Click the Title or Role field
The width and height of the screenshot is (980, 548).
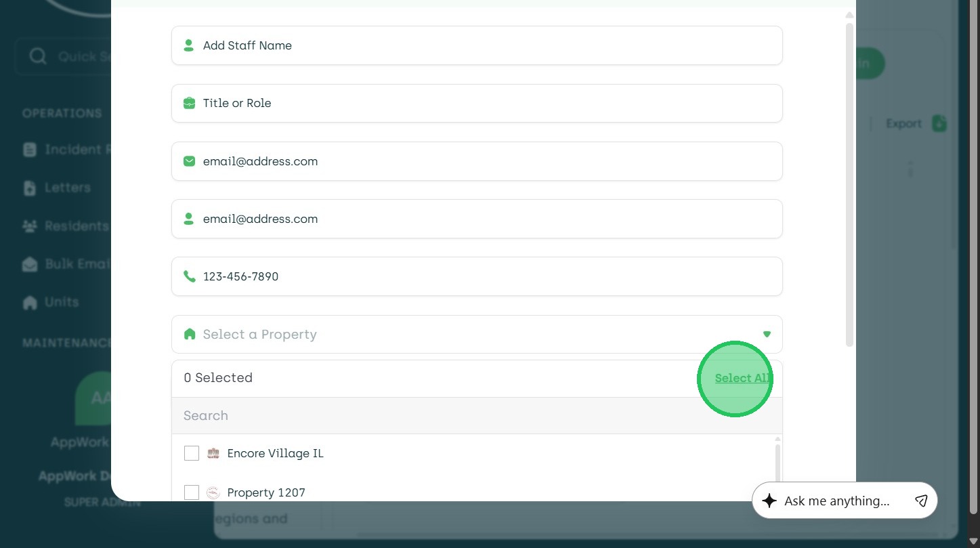point(477,103)
